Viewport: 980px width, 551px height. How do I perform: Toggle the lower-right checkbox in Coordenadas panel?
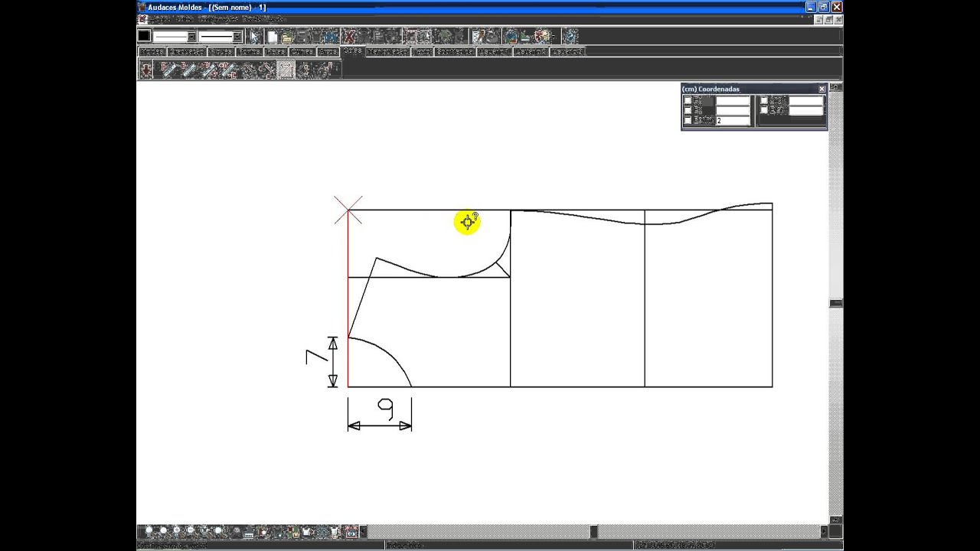764,109
